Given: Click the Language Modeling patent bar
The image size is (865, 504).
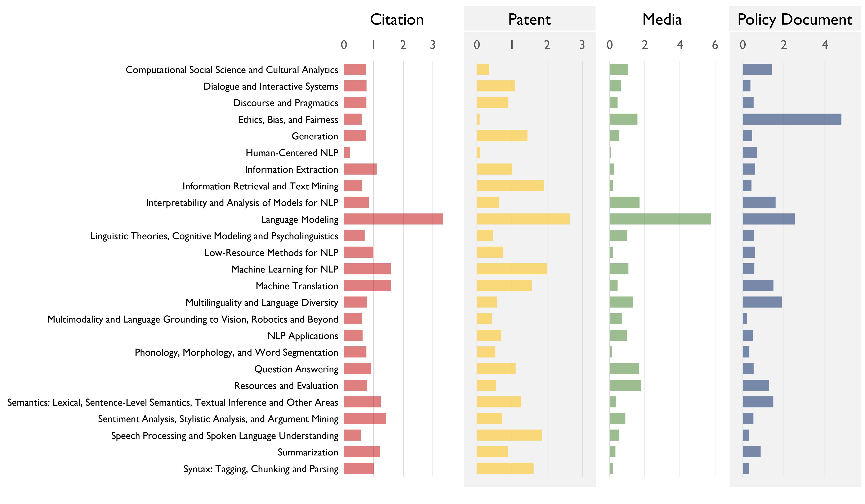Looking at the screenshot, I should [x=523, y=219].
